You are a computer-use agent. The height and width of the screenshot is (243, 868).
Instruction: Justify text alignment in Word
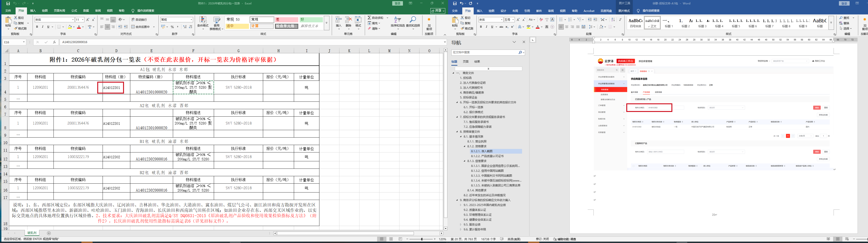pos(578,27)
